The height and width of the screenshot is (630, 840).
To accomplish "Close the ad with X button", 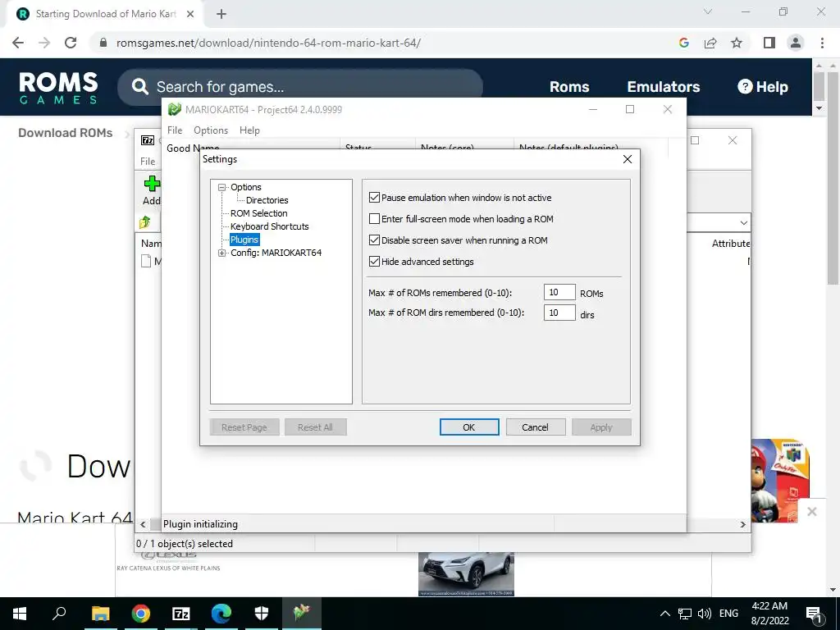I will coord(811,512).
